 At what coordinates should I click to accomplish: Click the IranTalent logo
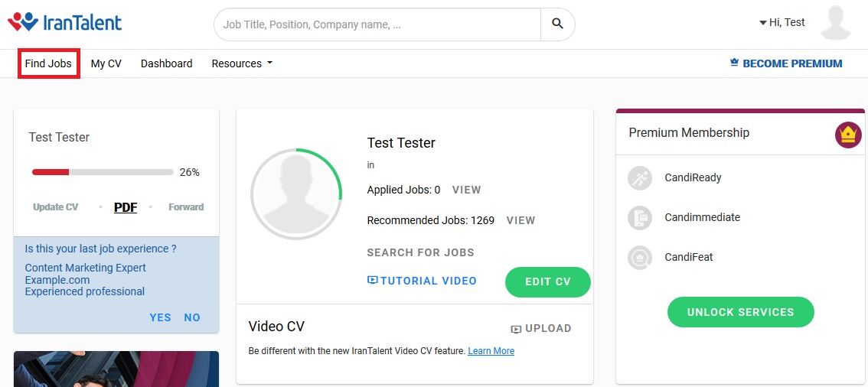(65, 22)
